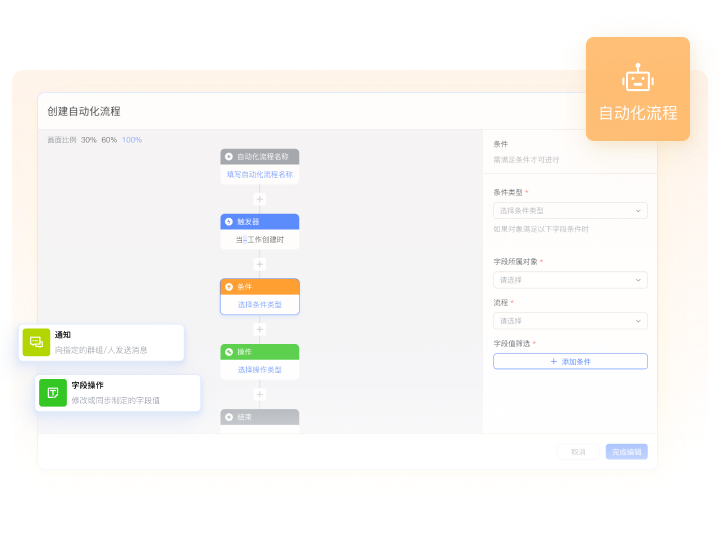The image size is (720, 540).
Task: Click 当工作创建时 trigger text
Action: (x=260, y=240)
